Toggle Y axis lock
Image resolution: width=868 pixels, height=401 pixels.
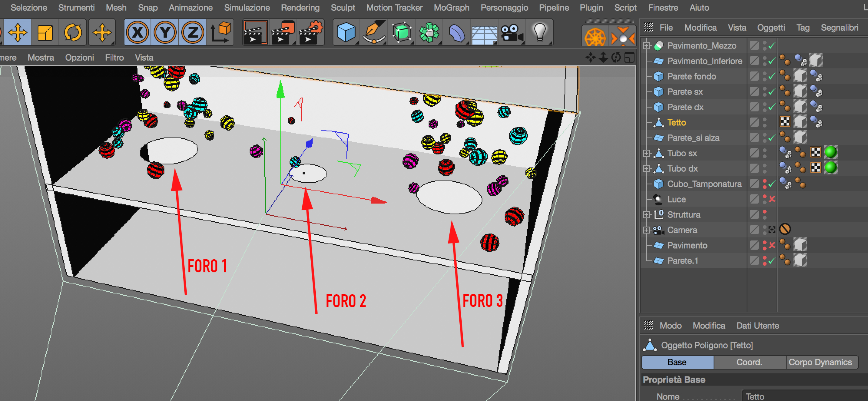[x=165, y=32]
